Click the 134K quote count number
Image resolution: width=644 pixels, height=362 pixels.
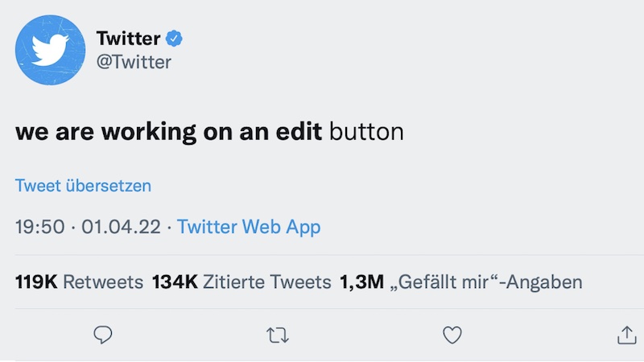[174, 282]
